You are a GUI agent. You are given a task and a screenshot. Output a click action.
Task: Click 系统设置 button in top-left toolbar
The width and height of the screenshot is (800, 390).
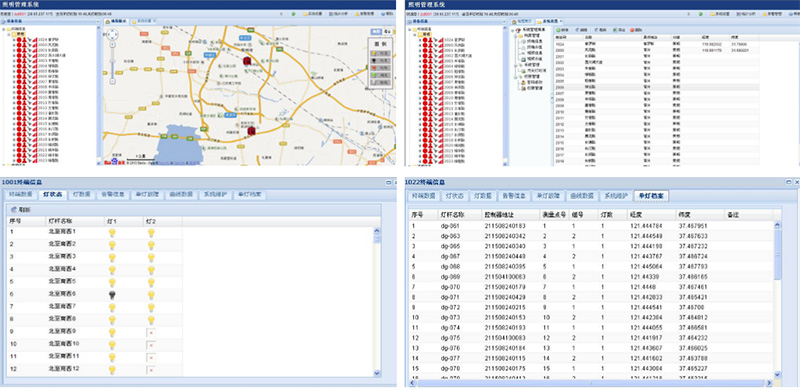coord(312,14)
